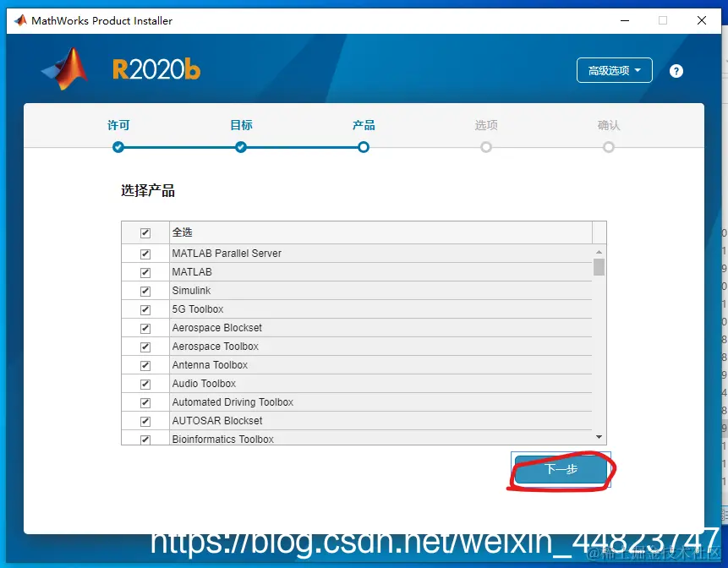Viewport: 728px width, 568px height.
Task: Select the Audio Toolbox row text
Action: [x=204, y=383]
